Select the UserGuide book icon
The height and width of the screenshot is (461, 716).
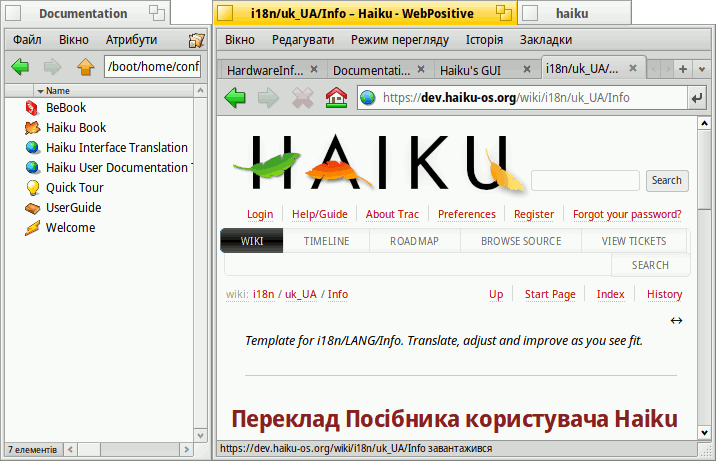pos(32,208)
